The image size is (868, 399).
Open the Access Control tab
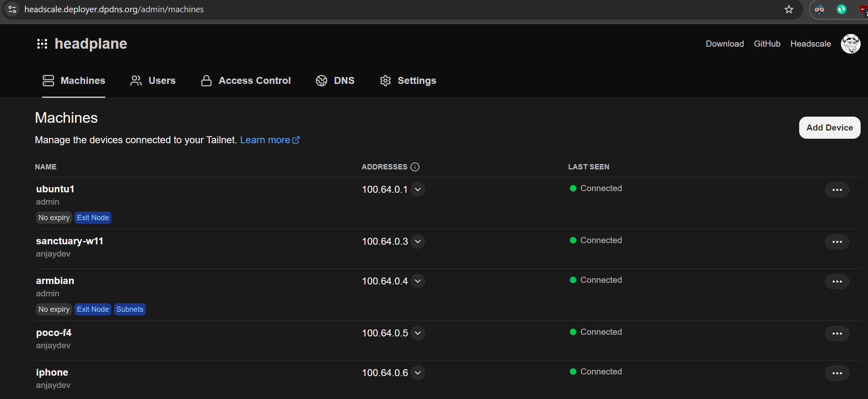pos(246,81)
